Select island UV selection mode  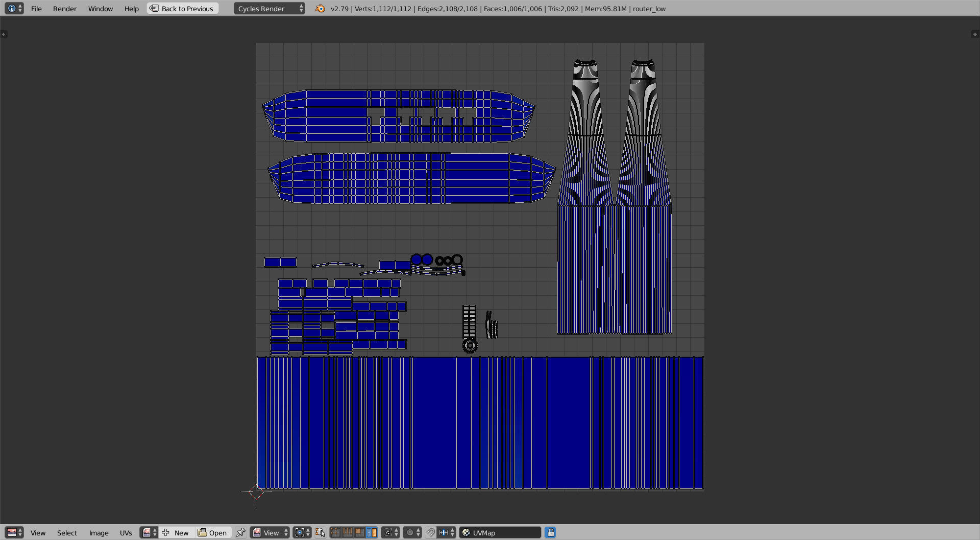coord(372,533)
